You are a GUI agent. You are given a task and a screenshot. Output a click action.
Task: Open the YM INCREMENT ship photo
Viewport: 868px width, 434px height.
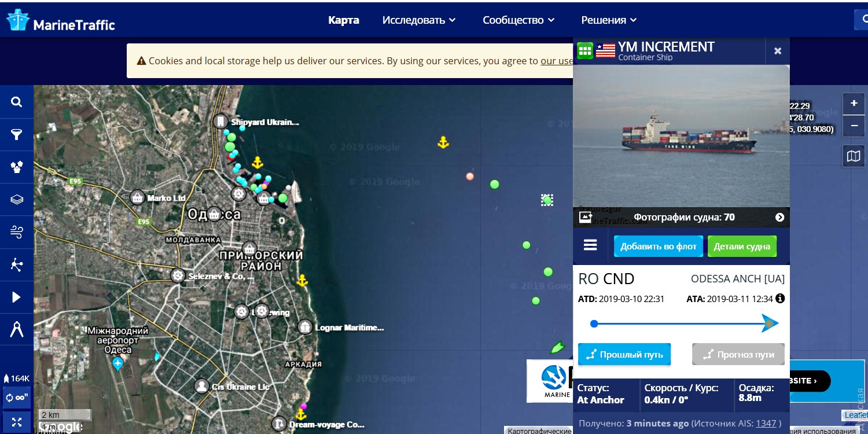(x=681, y=136)
